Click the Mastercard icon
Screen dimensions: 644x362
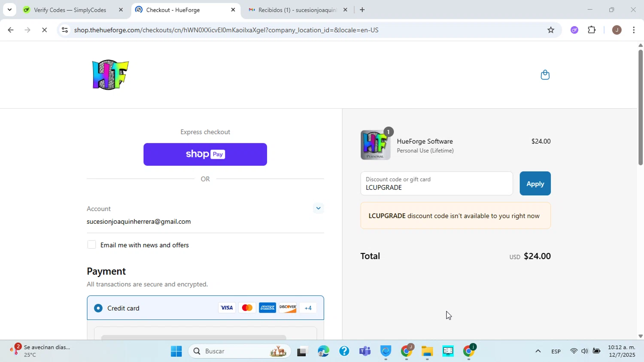(x=247, y=308)
